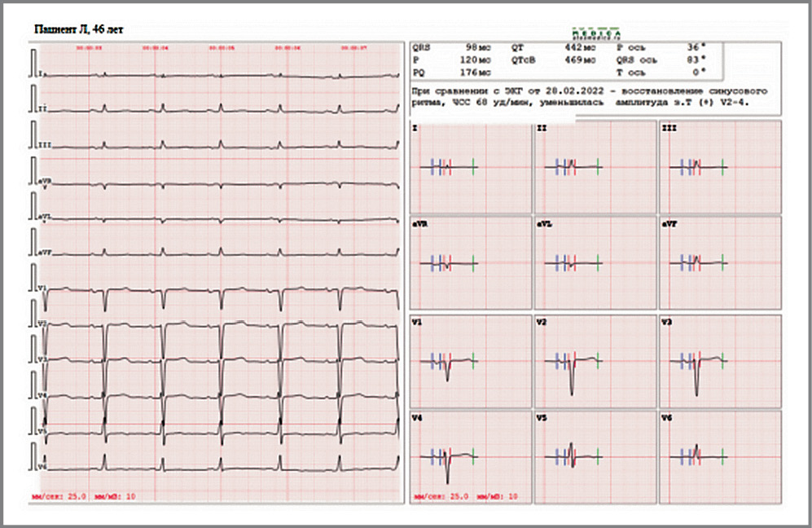Select the lead I averaged complex panel

tap(471, 166)
